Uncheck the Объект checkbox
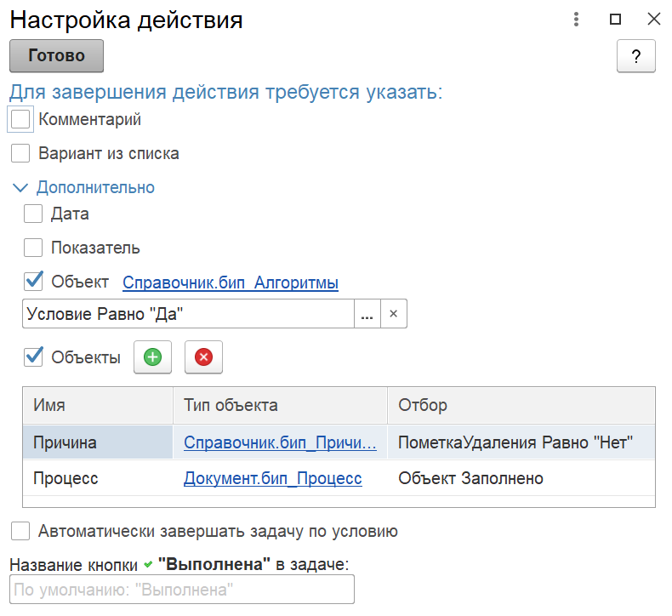Screen dimensions: 672x616 [x=33, y=282]
